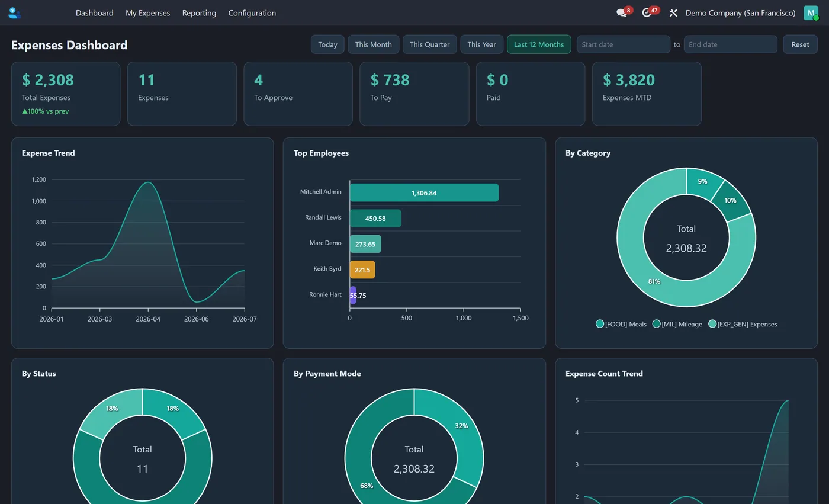The height and width of the screenshot is (504, 829).
Task: Click the 32% slice in By Payment Mode
Action: click(462, 426)
